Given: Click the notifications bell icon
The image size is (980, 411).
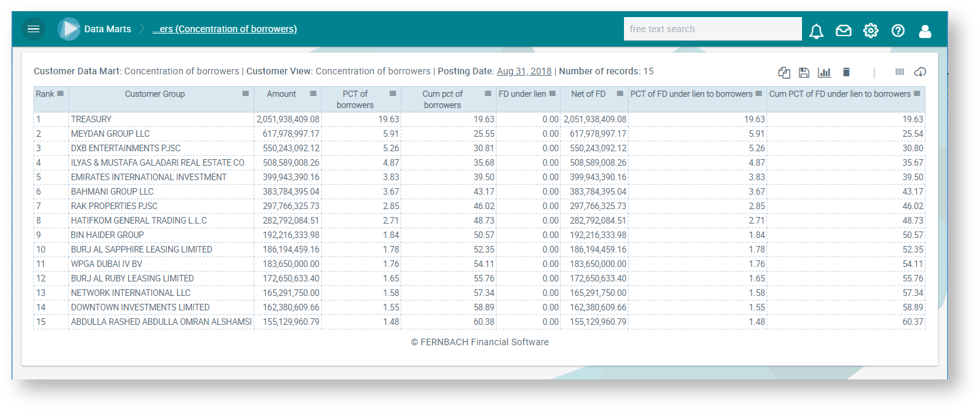Looking at the screenshot, I should [x=816, y=30].
